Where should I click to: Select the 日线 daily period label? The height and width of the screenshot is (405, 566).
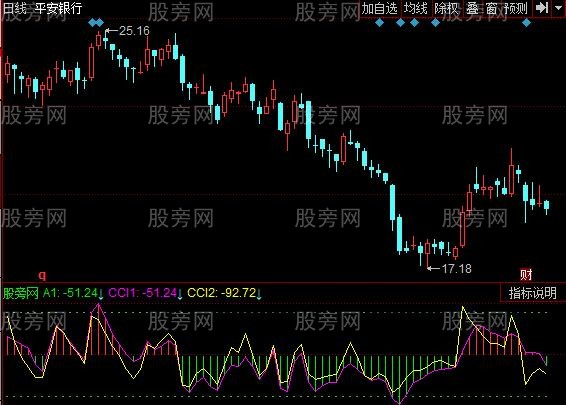tap(15, 8)
